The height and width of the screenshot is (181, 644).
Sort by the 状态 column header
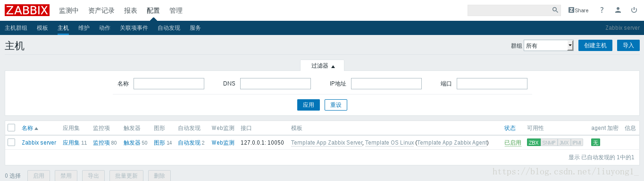(x=510, y=128)
